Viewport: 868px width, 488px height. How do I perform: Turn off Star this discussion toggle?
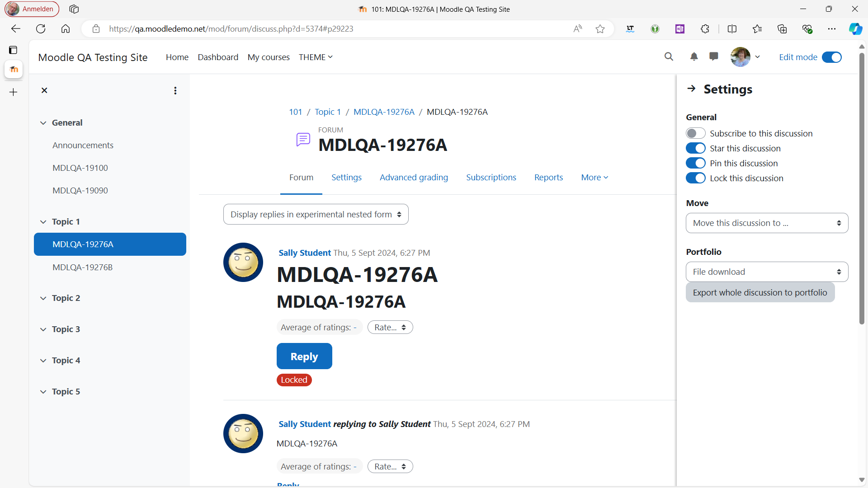695,148
